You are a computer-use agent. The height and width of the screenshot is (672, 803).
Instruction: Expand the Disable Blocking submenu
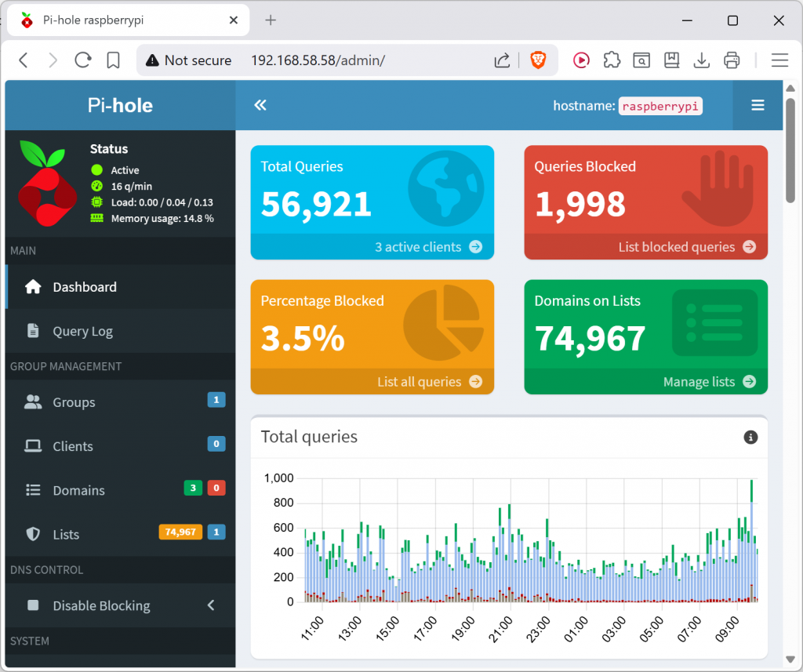click(210, 605)
